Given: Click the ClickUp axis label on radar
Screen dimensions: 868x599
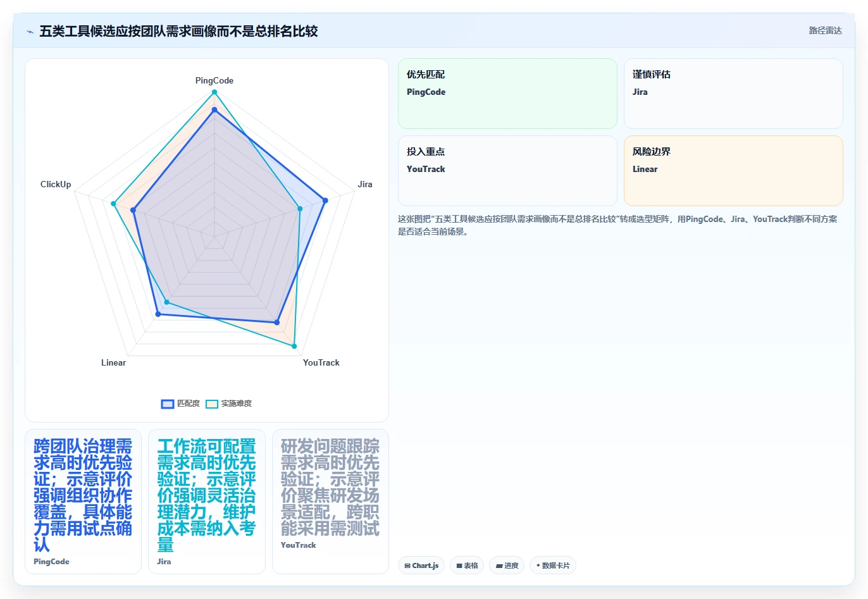Looking at the screenshot, I should [56, 184].
